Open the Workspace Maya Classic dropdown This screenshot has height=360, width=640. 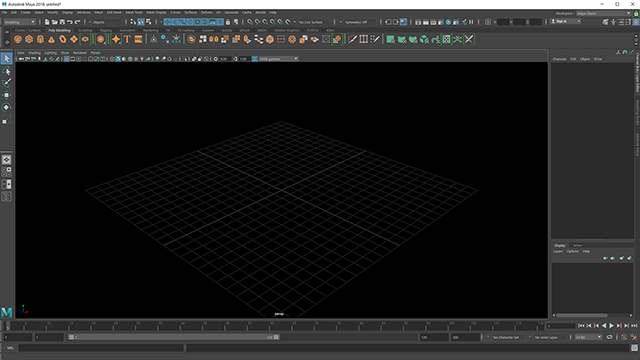(604, 13)
